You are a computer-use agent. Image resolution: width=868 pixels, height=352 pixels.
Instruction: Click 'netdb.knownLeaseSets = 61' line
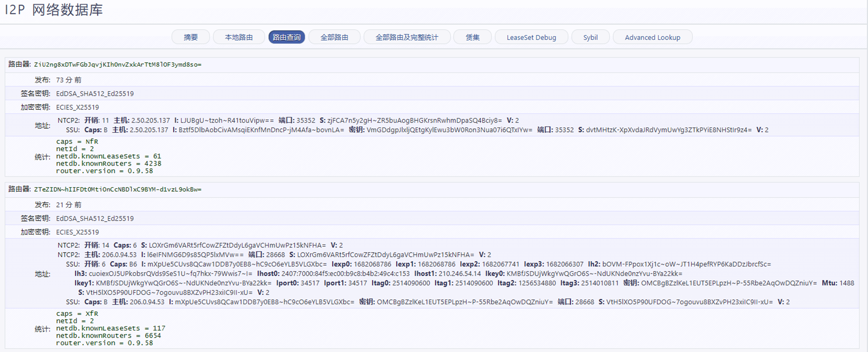(108, 156)
